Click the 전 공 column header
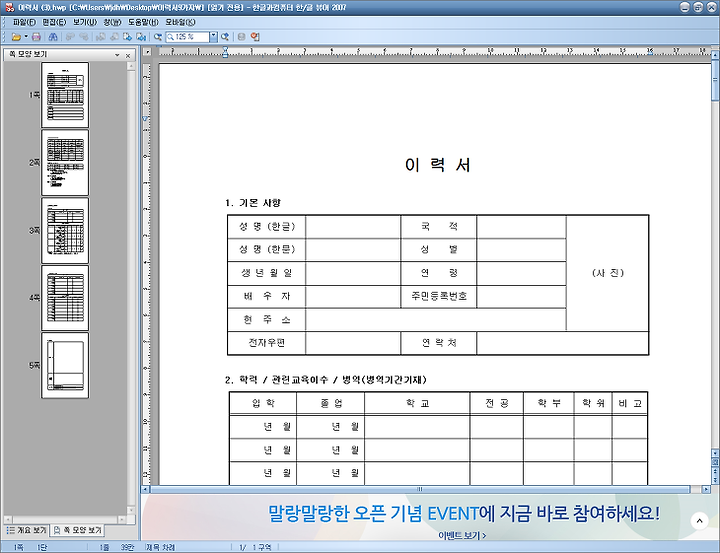Image resolution: width=720 pixels, height=553 pixels. pos(497,403)
